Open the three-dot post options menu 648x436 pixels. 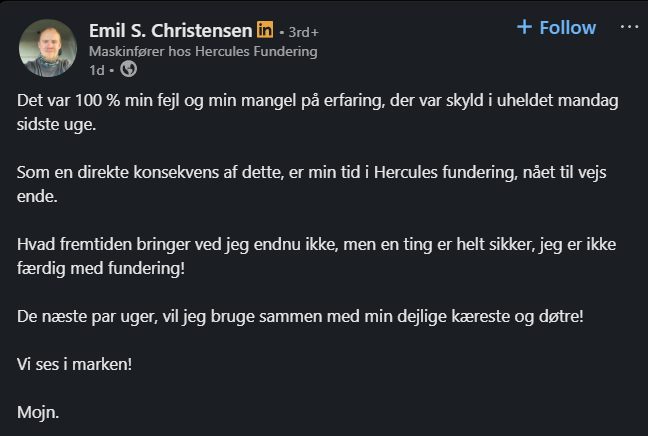click(629, 27)
